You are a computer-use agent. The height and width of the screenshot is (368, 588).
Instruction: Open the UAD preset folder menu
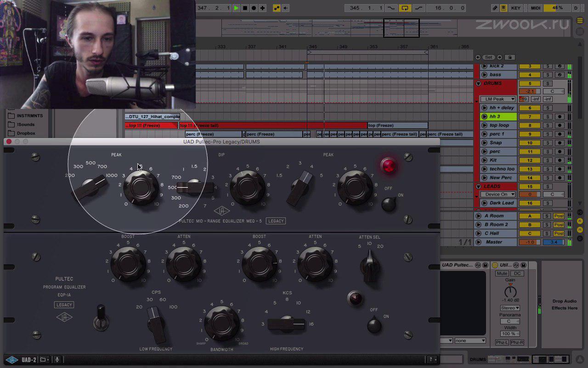pyautogui.click(x=44, y=360)
